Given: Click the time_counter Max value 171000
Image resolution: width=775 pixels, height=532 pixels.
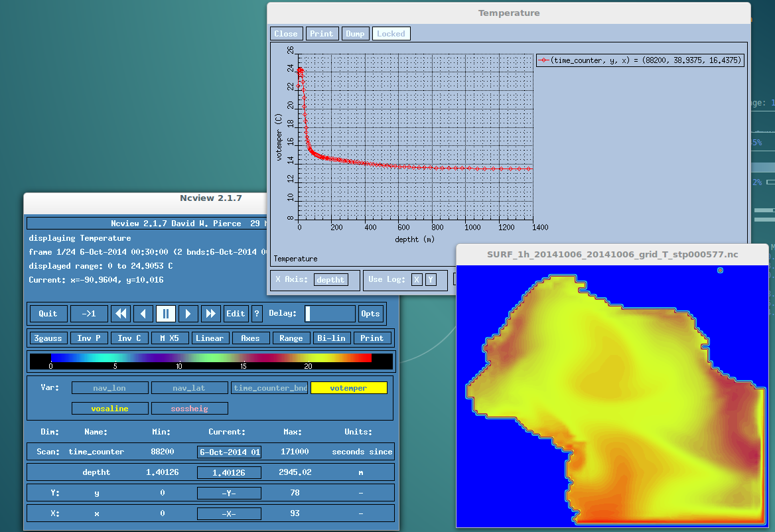Looking at the screenshot, I should pyautogui.click(x=295, y=452).
